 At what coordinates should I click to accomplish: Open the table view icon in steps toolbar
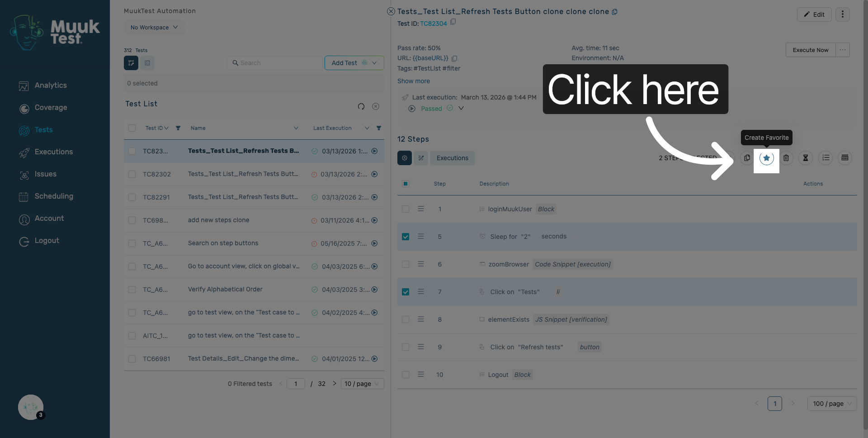(845, 158)
